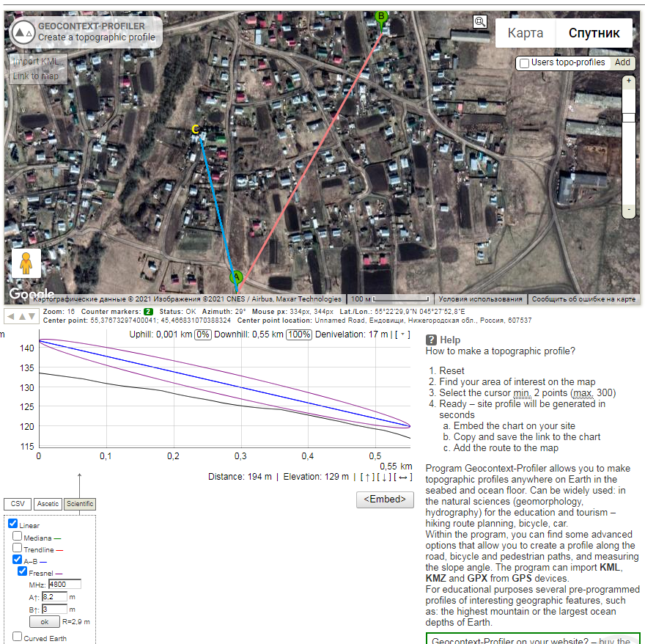Click the down arrow beside the status bar
645x644 pixels.
point(32,316)
